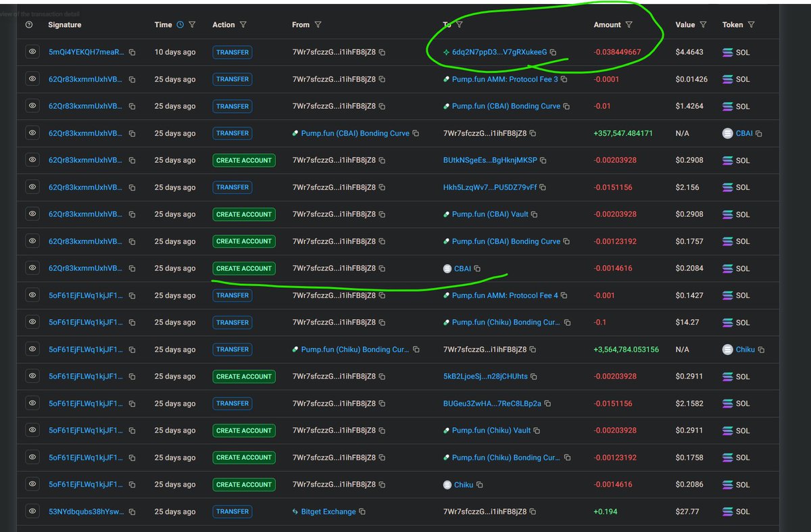View details eye for Bitget Exchange row

click(x=32, y=512)
